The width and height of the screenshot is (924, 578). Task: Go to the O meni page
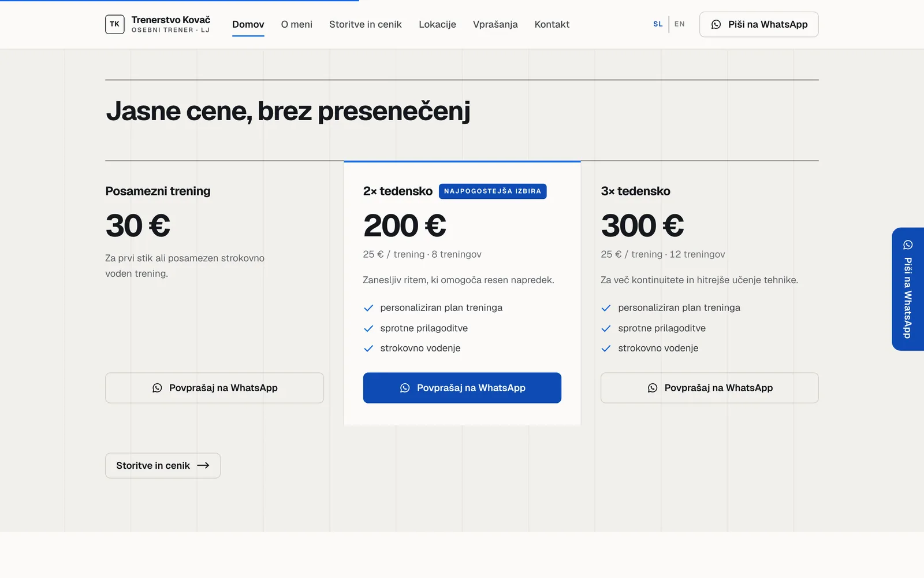297,24
